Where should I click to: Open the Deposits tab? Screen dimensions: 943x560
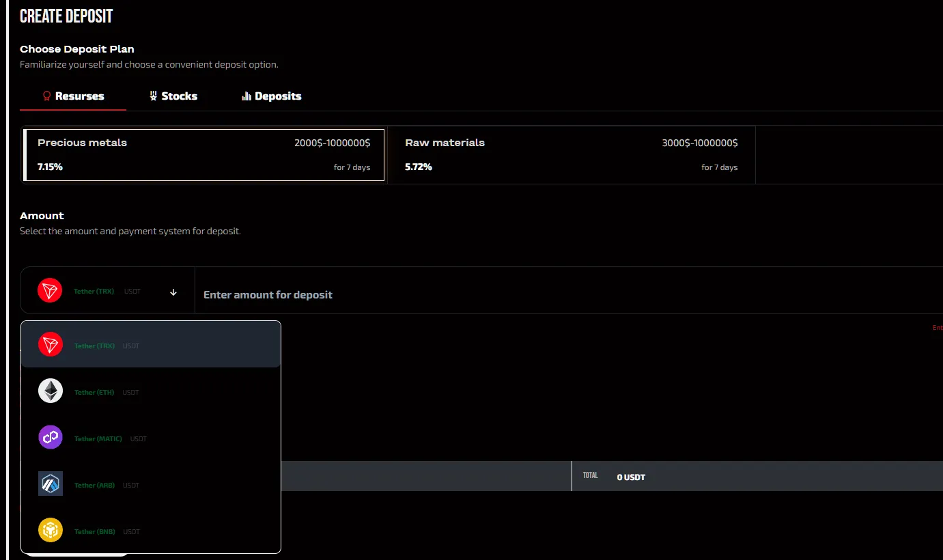pos(272,96)
